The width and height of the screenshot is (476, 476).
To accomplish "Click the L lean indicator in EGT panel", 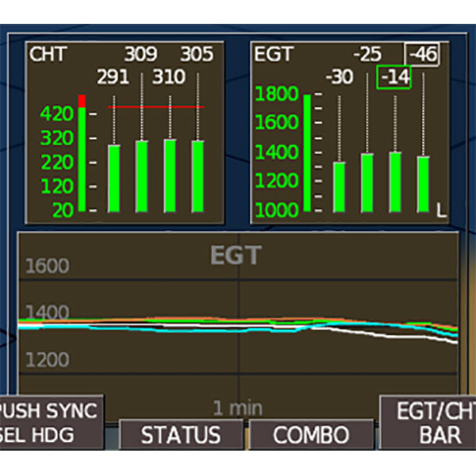I will pyautogui.click(x=441, y=209).
